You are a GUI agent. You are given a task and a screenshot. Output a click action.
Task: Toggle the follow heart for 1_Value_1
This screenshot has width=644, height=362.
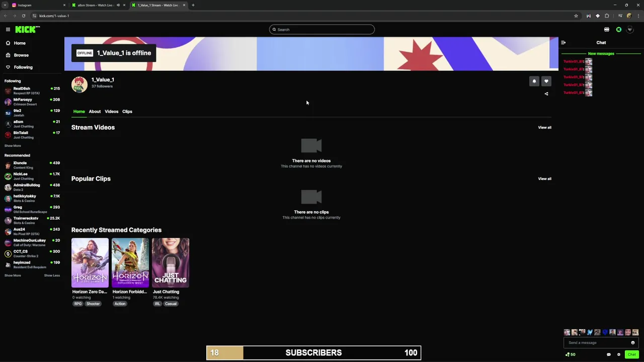coord(546,81)
